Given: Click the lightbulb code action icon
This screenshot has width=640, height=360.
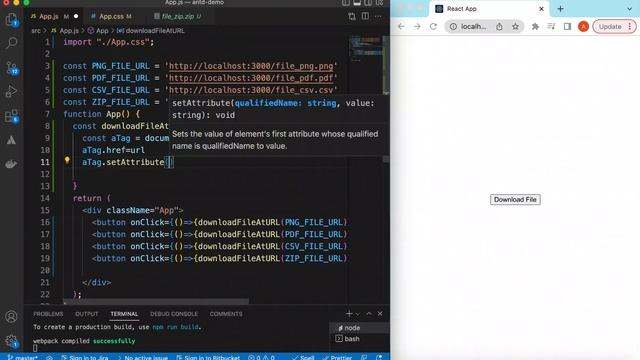Looking at the screenshot, I should (x=67, y=160).
